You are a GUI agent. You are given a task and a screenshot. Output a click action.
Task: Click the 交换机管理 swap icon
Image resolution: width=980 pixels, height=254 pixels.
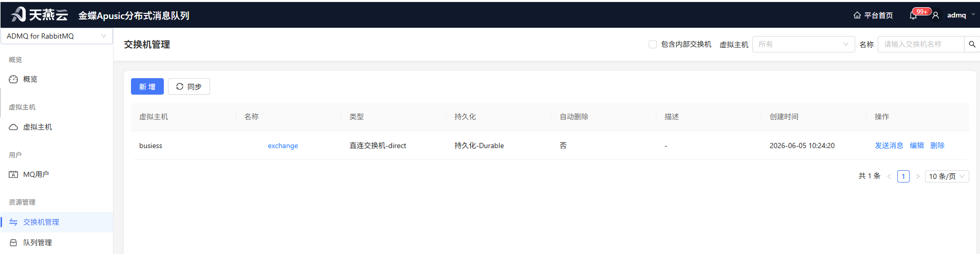coord(13,222)
